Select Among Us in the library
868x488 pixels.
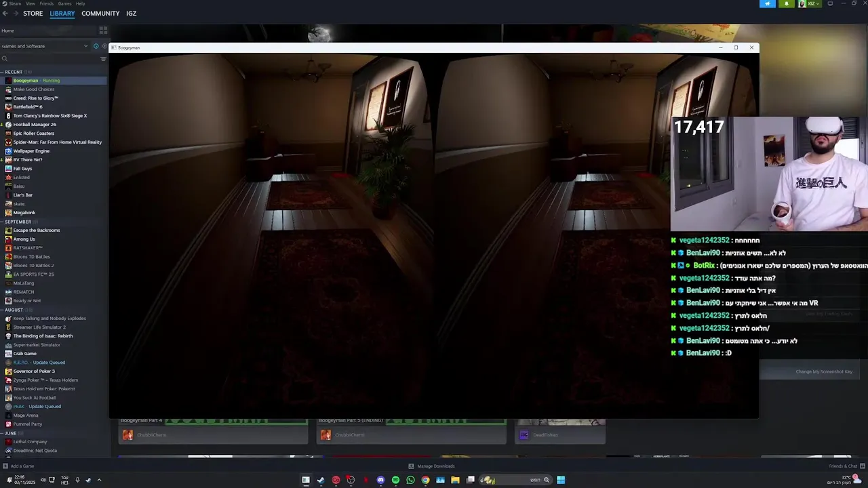tap(54, 239)
